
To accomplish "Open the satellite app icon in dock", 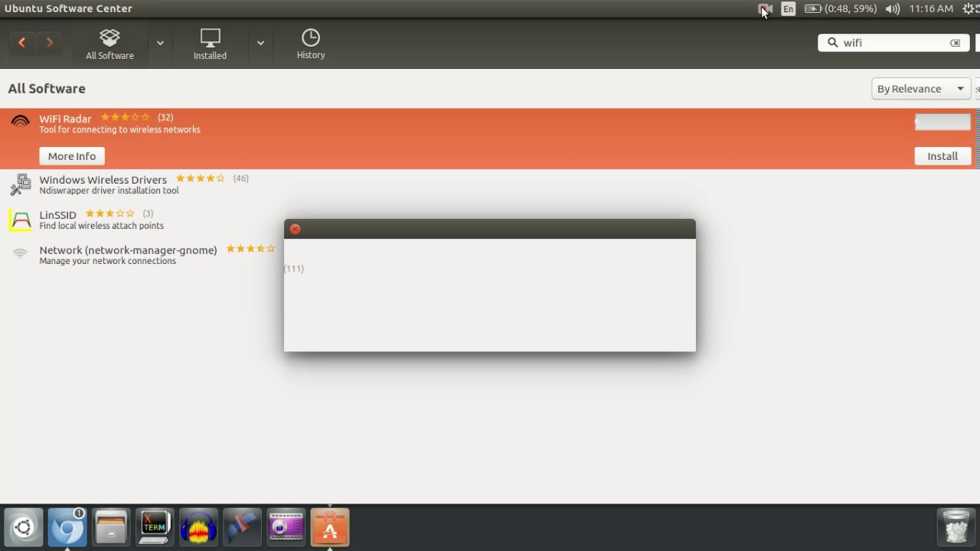I will click(x=242, y=527).
